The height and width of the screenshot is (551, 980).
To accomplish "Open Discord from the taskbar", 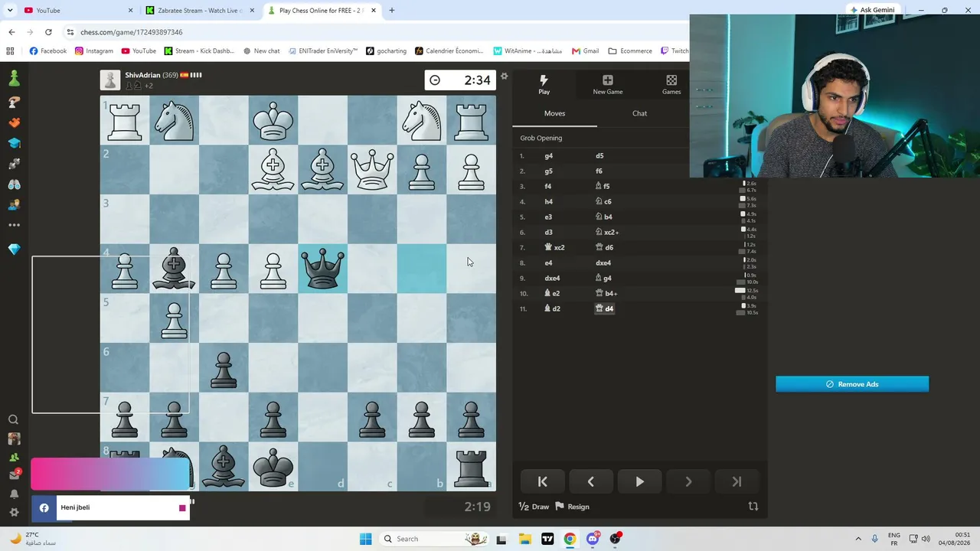I will point(593,539).
